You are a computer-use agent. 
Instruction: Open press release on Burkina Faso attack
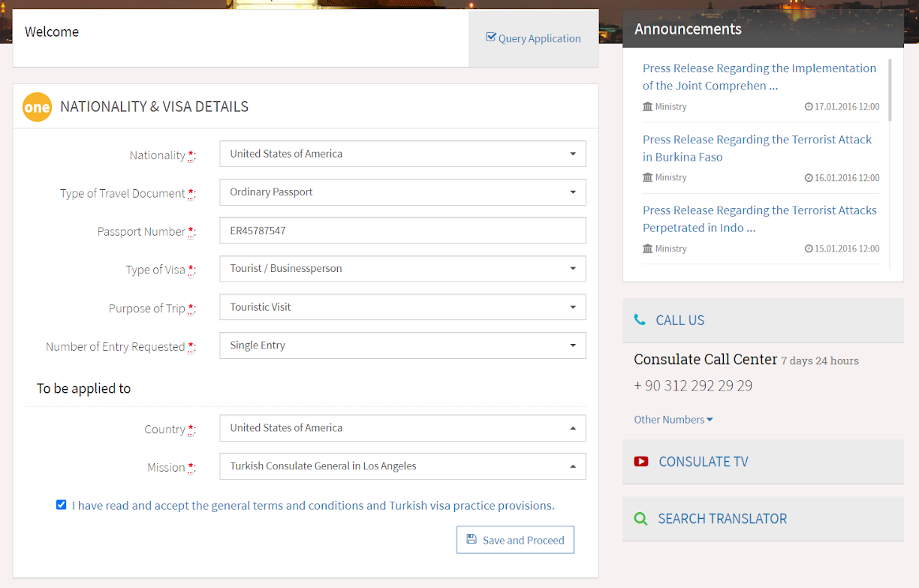click(x=757, y=148)
